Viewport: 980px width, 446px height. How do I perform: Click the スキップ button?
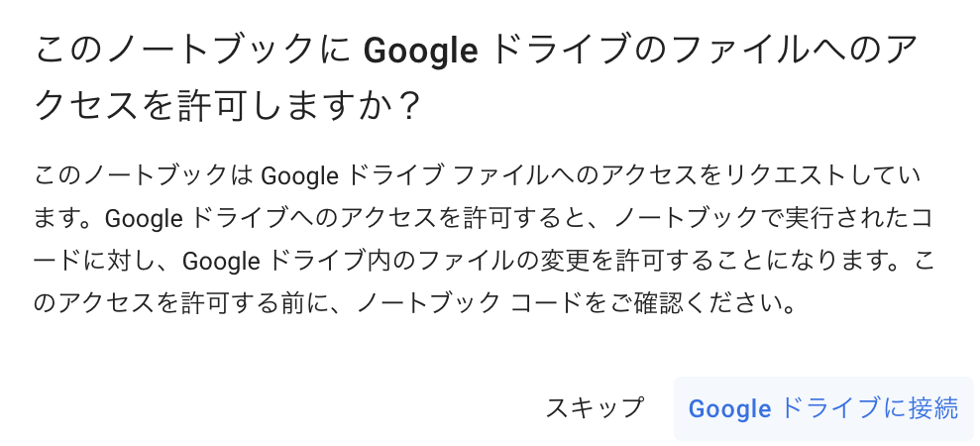[594, 408]
